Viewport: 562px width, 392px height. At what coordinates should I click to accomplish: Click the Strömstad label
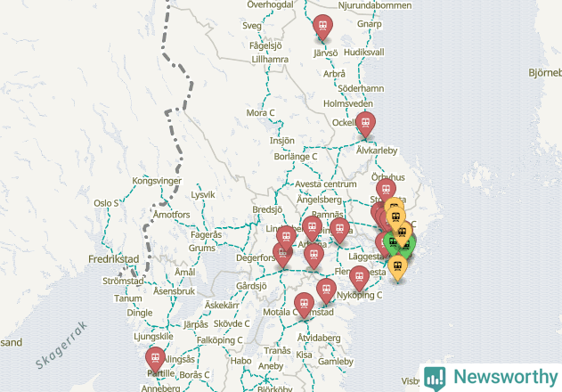(x=123, y=282)
